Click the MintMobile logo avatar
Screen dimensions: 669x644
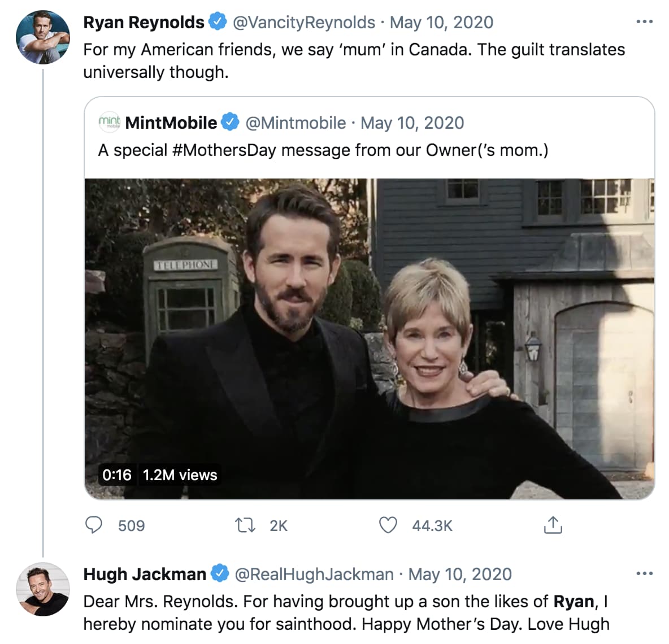[x=109, y=122]
